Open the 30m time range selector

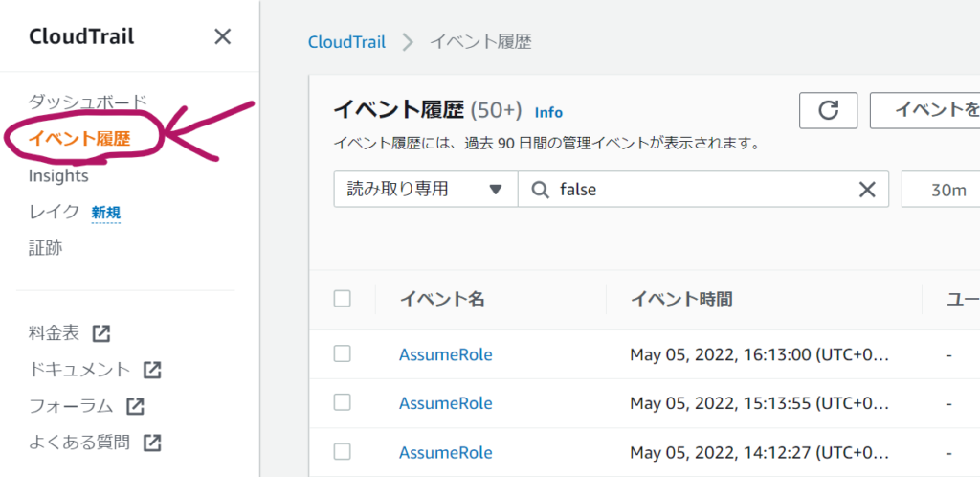tap(942, 190)
